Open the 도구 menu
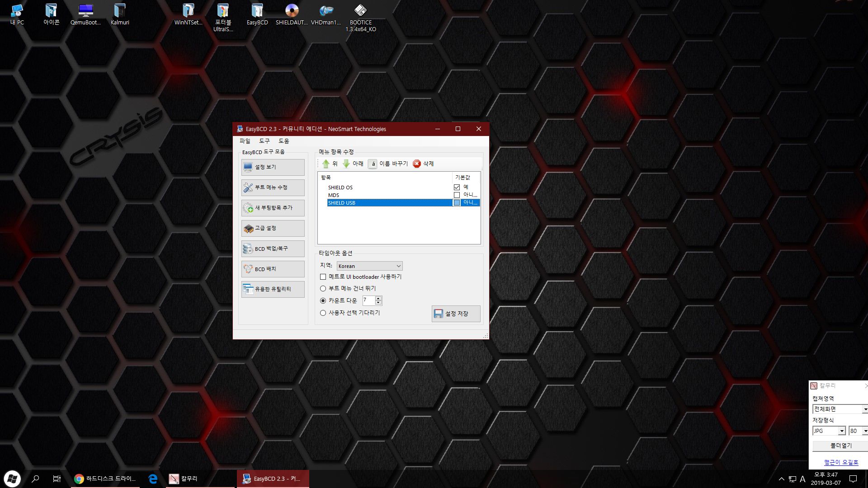The width and height of the screenshot is (868, 488). [x=264, y=141]
